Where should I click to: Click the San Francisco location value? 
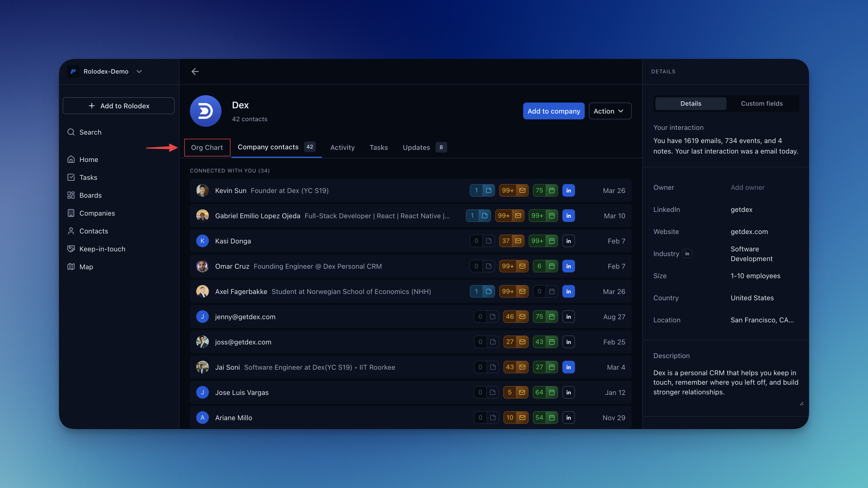tap(762, 320)
